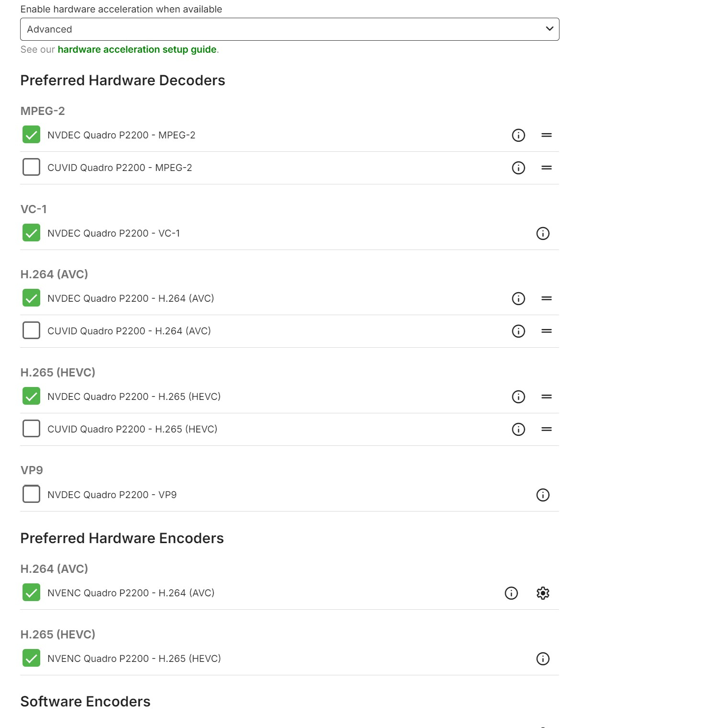Open the hardware acceleration setup guide link
Image resolution: width=719 pixels, height=728 pixels.
tap(137, 49)
